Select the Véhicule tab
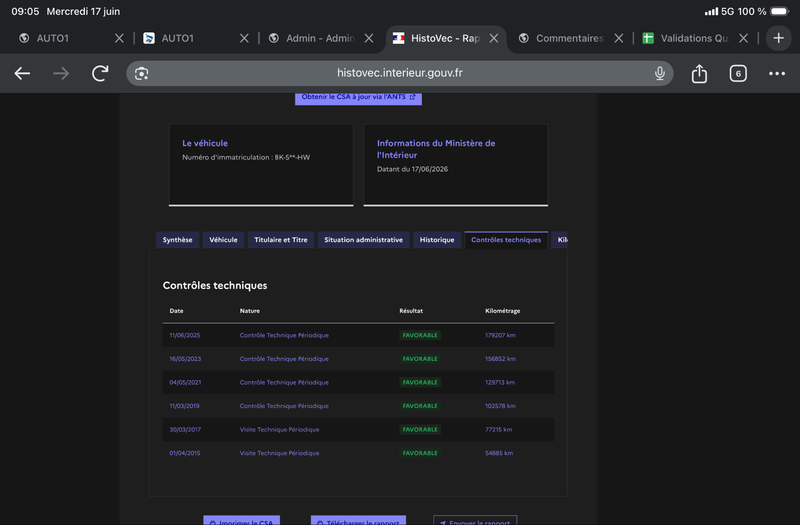800x525 pixels. (223, 240)
